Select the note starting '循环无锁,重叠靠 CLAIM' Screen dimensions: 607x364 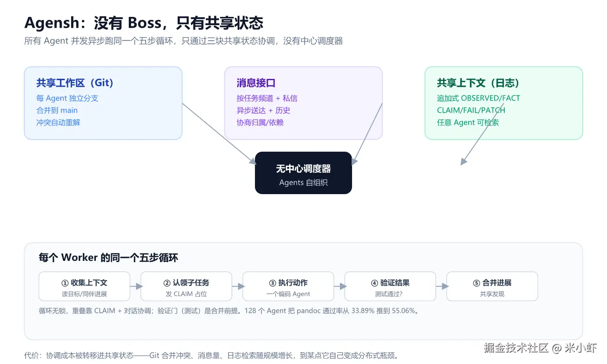click(x=230, y=311)
